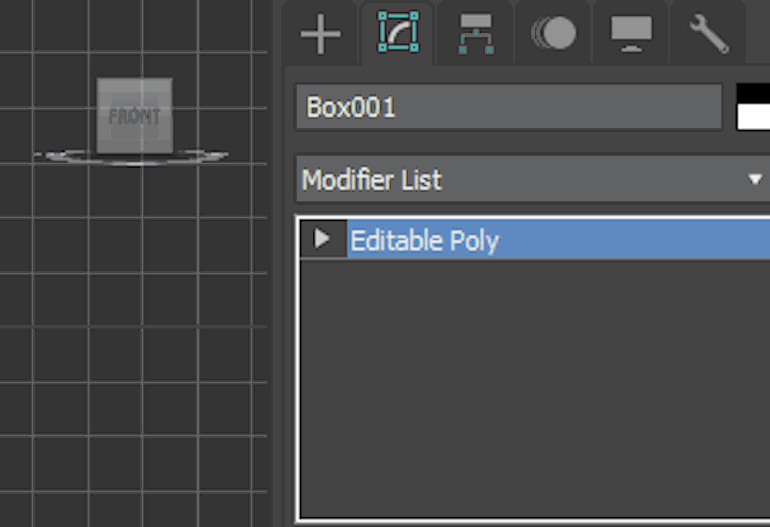770x527 pixels.
Task: Click the Modifier List dropdown arrow
Action: coord(755,180)
